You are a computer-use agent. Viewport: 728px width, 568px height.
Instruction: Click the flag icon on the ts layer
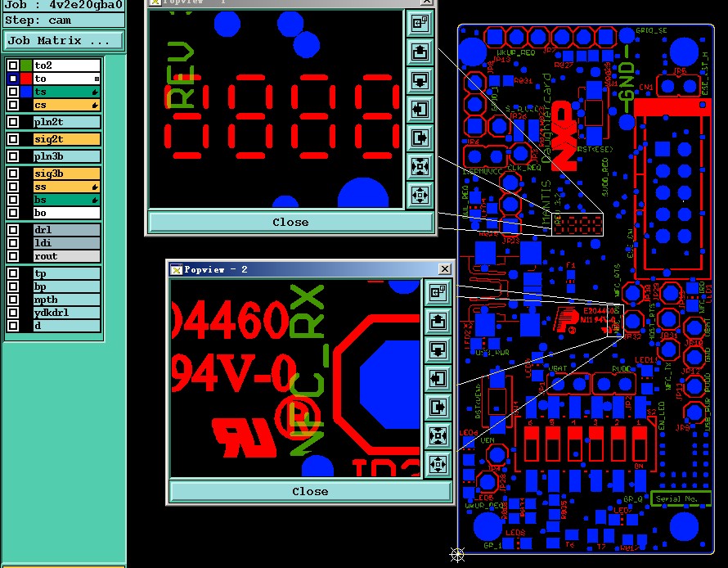[95, 92]
